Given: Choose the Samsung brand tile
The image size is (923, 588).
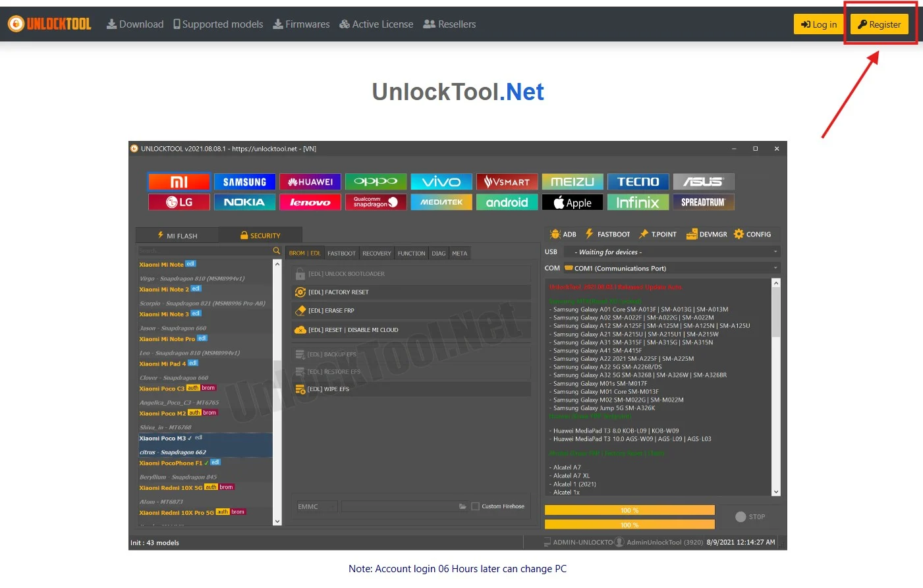Looking at the screenshot, I should [244, 182].
